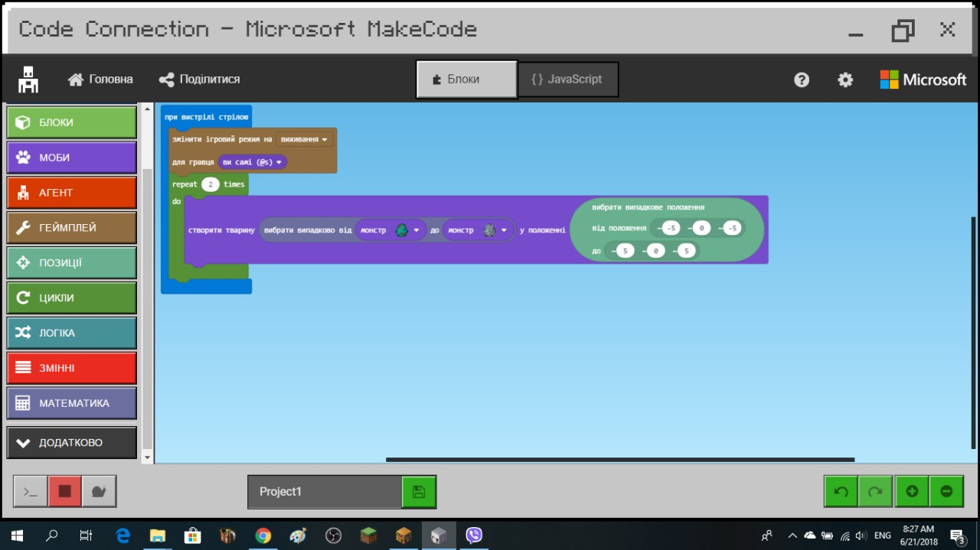The width and height of the screenshot is (980, 550).
Task: Click the Microsoft logo
Action: tap(923, 80)
